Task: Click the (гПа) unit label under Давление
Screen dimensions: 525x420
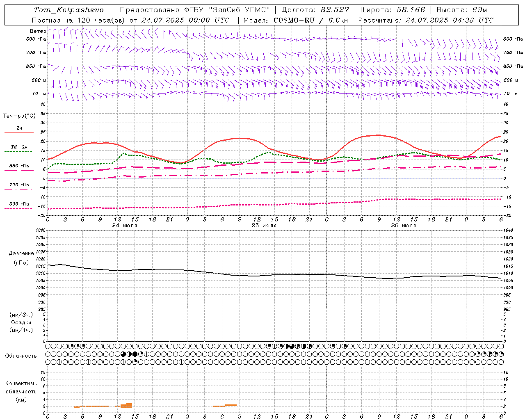Action: [x=21, y=262]
